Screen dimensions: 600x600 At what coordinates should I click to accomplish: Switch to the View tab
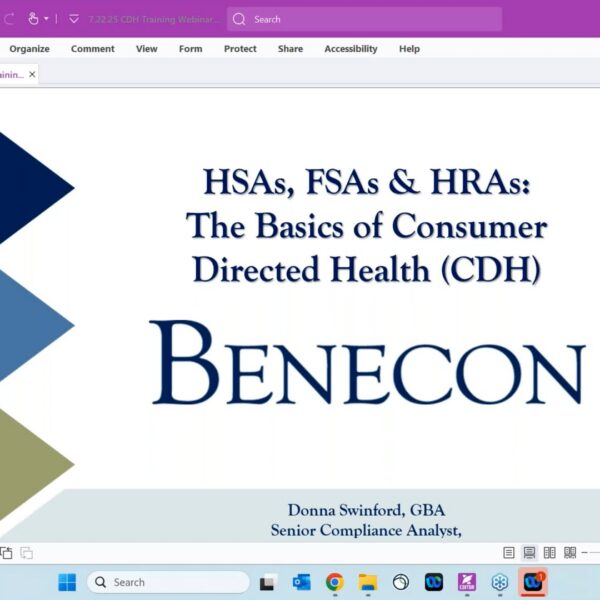[x=147, y=49]
